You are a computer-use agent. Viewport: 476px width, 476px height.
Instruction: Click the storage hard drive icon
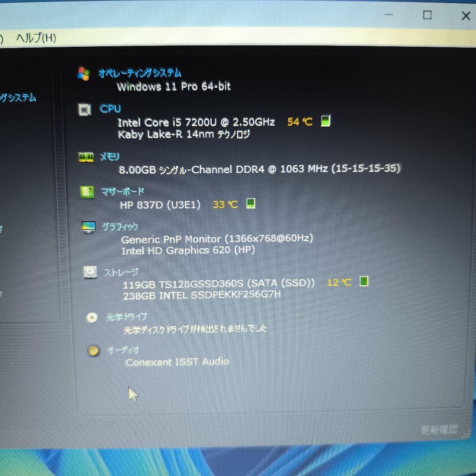click(x=90, y=272)
